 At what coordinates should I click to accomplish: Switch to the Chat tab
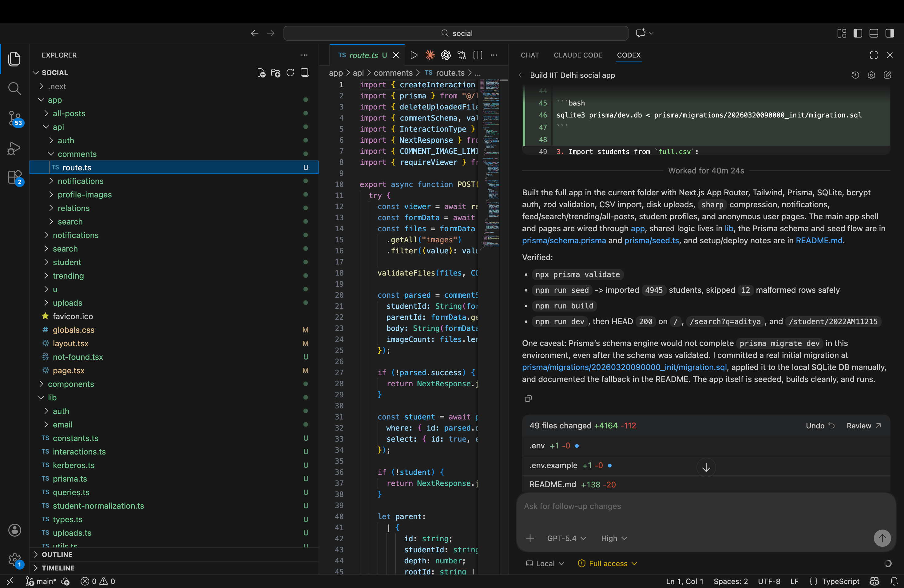(529, 55)
